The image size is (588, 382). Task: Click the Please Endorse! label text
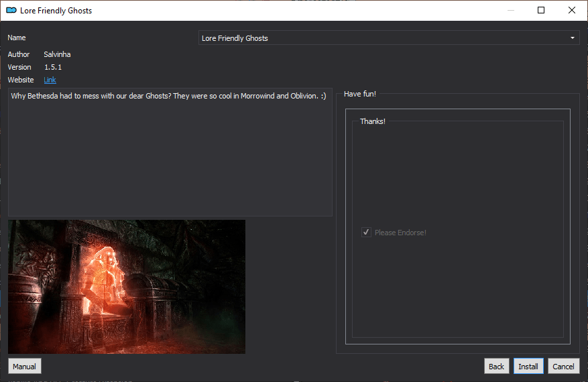coord(400,233)
